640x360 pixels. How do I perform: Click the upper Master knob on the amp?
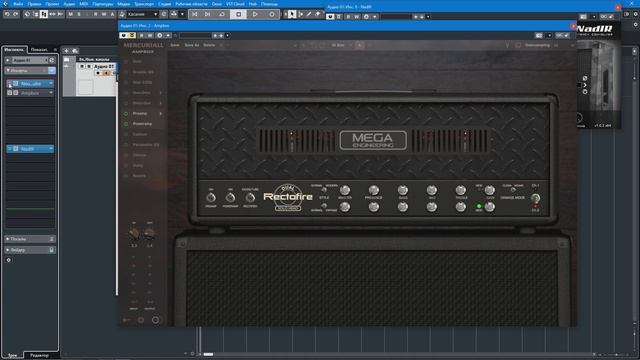coord(344,190)
